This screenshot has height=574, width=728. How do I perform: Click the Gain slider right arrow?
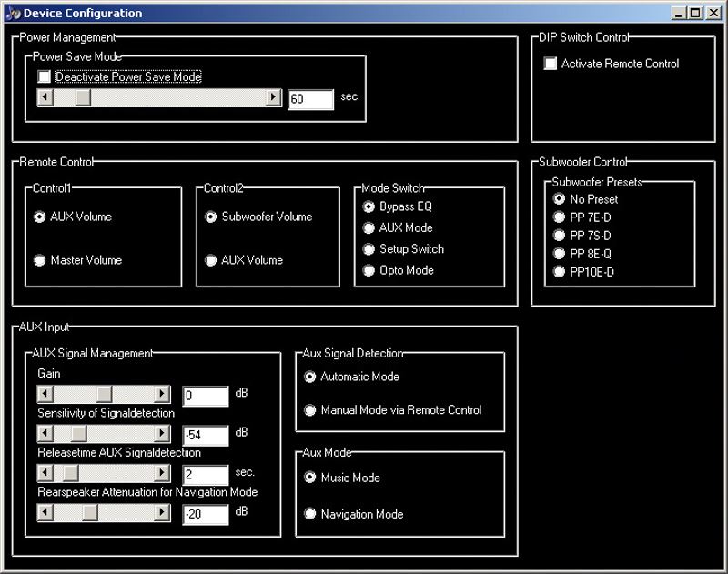[162, 395]
